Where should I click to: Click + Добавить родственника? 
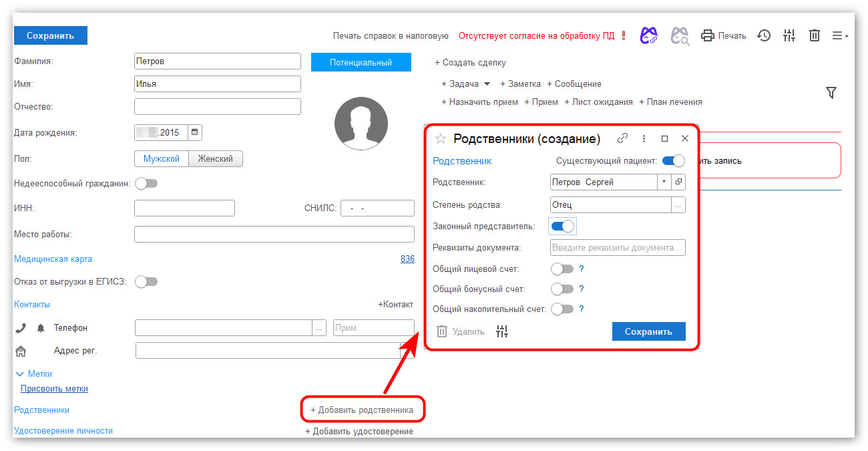362,410
